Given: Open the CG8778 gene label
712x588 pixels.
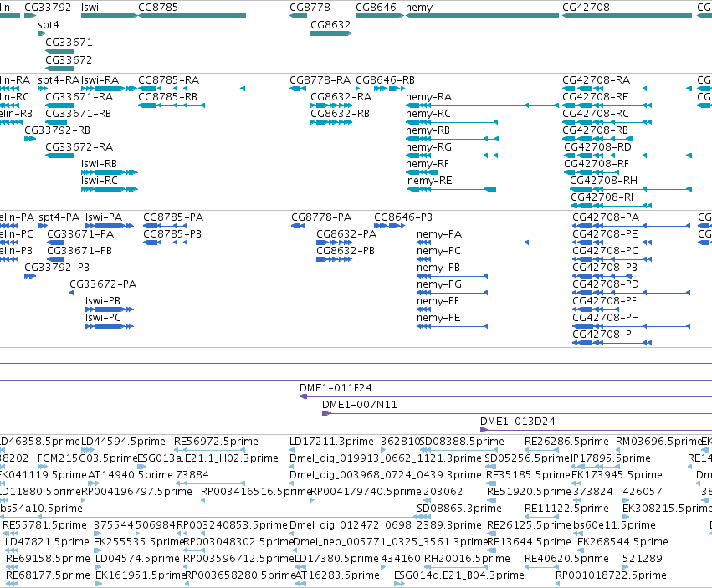Looking at the screenshot, I should [x=310, y=8].
